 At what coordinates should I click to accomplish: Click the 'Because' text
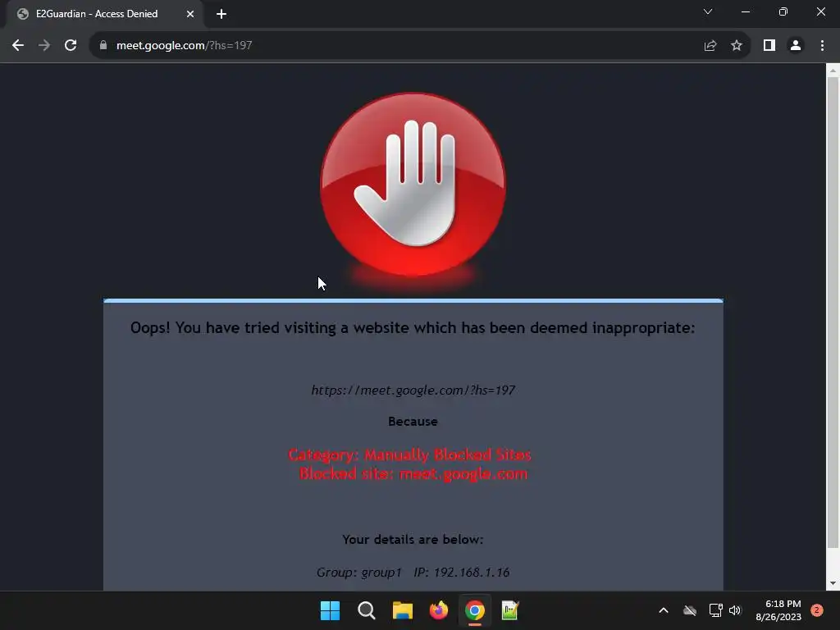coord(413,422)
